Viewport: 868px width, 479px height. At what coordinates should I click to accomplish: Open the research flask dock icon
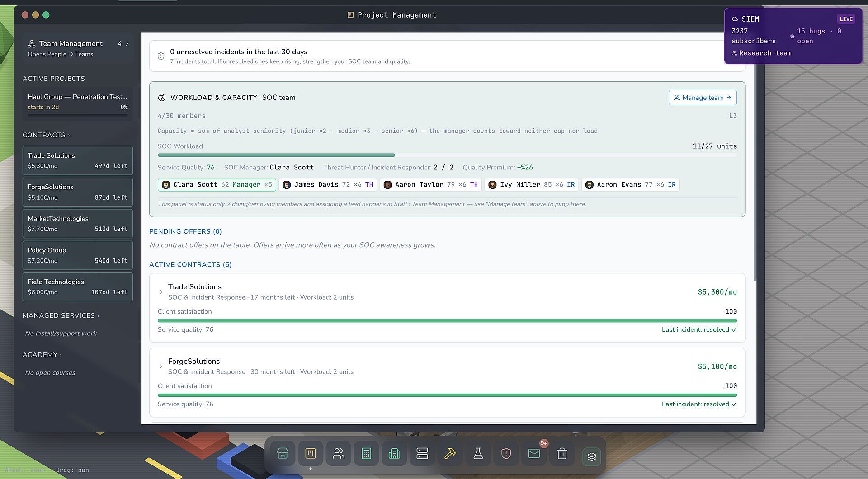click(478, 453)
